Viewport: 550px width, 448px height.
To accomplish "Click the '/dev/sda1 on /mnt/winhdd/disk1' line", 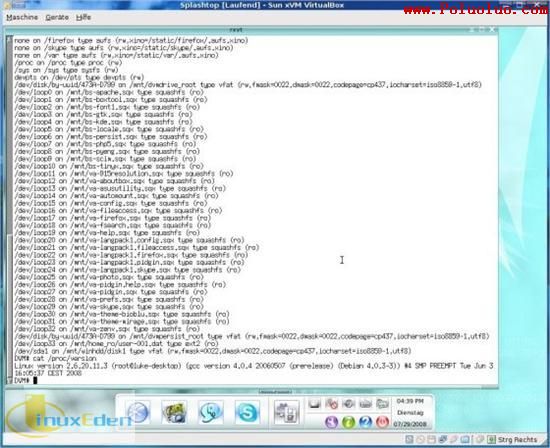I will click(213, 351).
